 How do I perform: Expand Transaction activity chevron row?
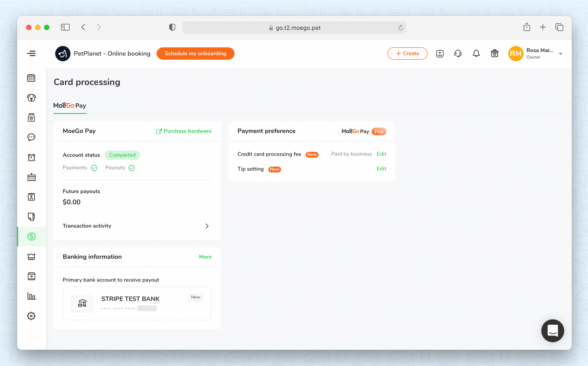coord(207,226)
